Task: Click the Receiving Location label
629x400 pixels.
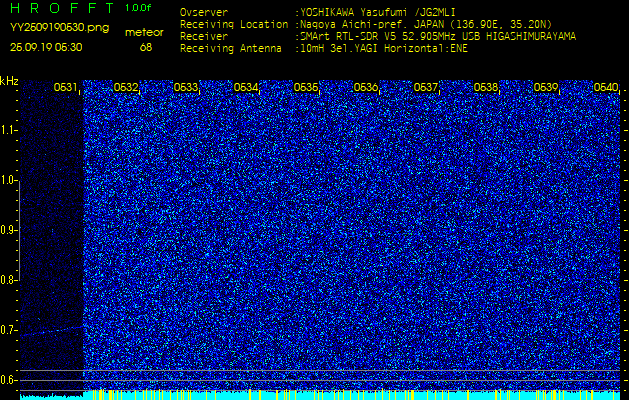Action: [x=234, y=25]
